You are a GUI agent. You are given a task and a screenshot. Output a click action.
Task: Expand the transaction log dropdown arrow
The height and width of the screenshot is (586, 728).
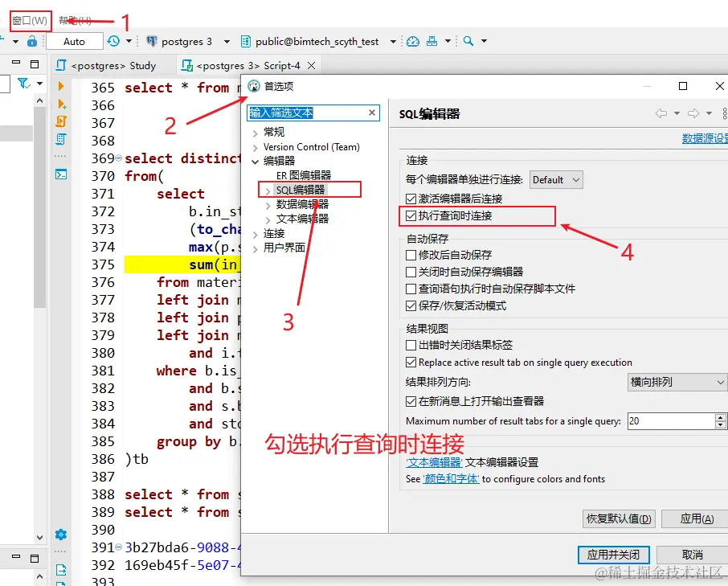point(129,41)
